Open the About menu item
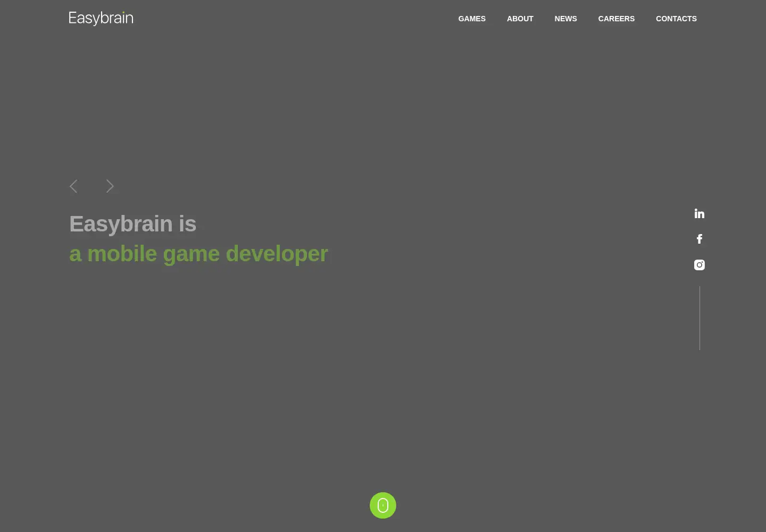 point(520,19)
